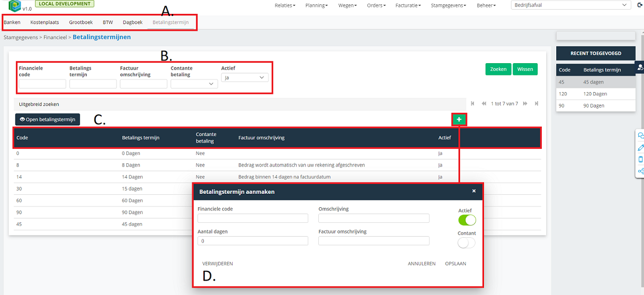Click the green plus add button
This screenshot has height=295, width=644.
click(x=459, y=119)
